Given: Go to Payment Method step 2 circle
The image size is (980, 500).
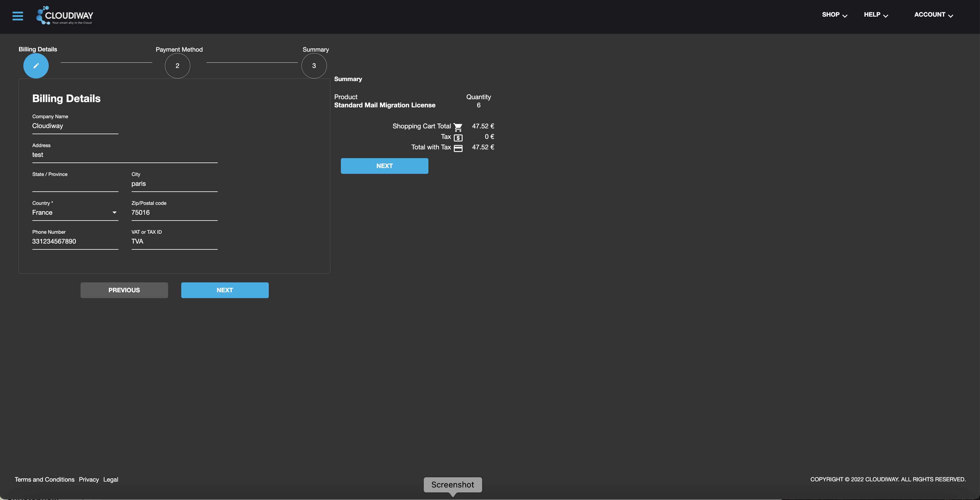Looking at the screenshot, I should (177, 66).
